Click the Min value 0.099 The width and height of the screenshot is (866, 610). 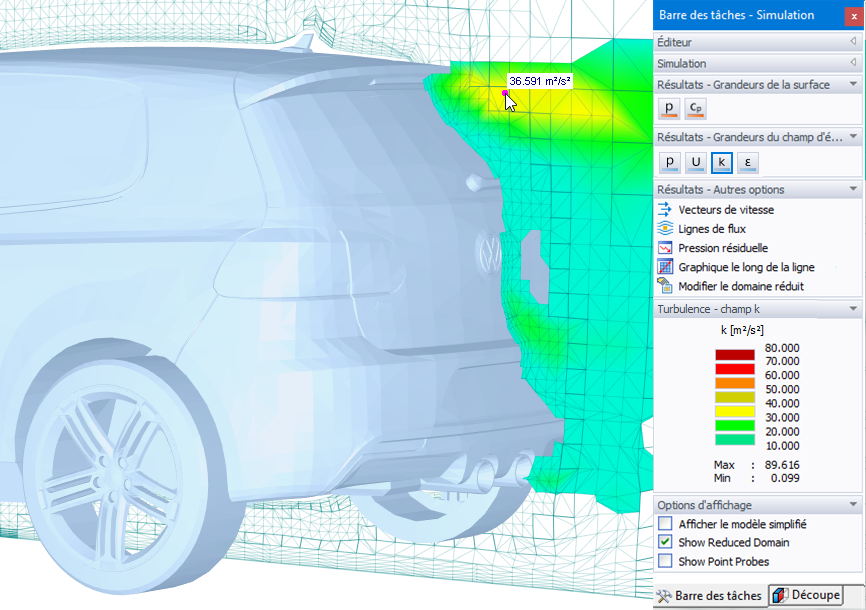pos(785,478)
